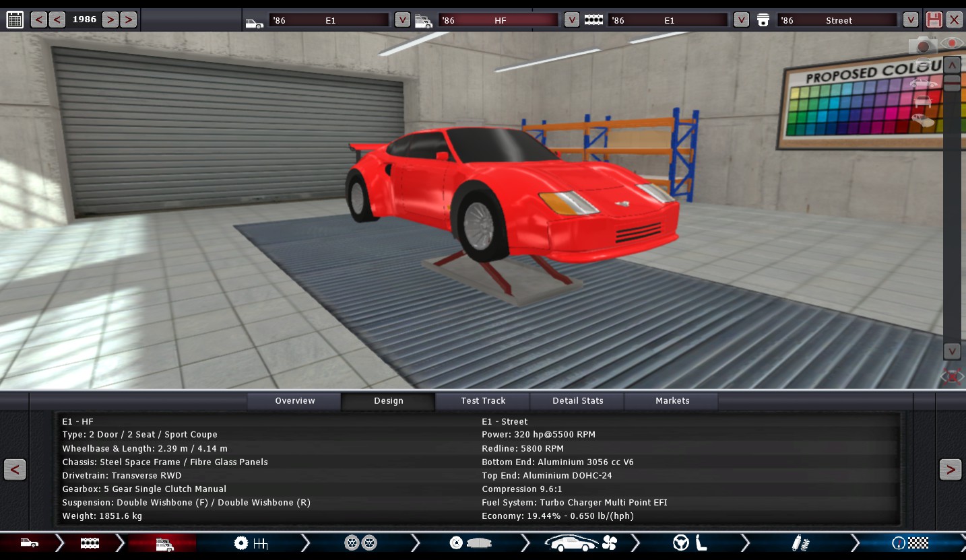966x560 pixels.
Task: Open the Overview tab
Action: click(294, 400)
